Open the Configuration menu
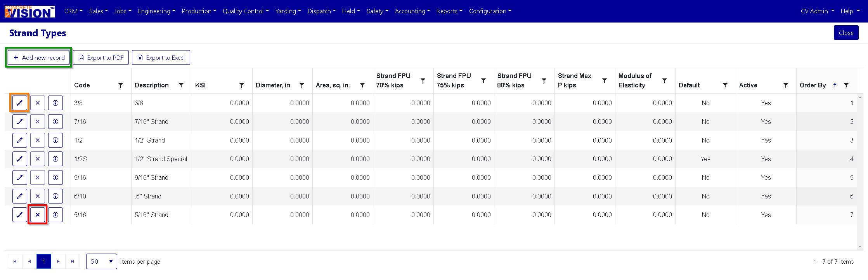The image size is (868, 280). (490, 11)
